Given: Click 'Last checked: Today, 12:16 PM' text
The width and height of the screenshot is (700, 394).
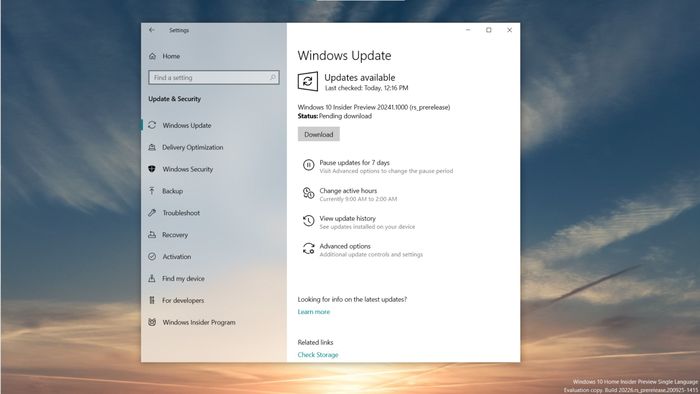Looking at the screenshot, I should (367, 88).
